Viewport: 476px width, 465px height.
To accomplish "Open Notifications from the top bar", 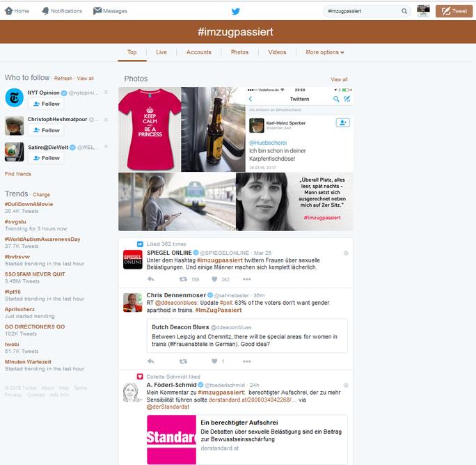I will coord(62,11).
